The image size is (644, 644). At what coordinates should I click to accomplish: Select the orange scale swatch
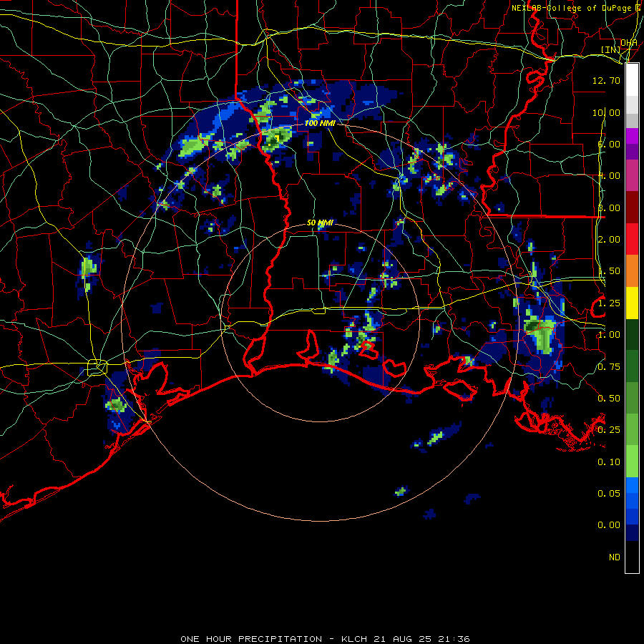[632, 271]
